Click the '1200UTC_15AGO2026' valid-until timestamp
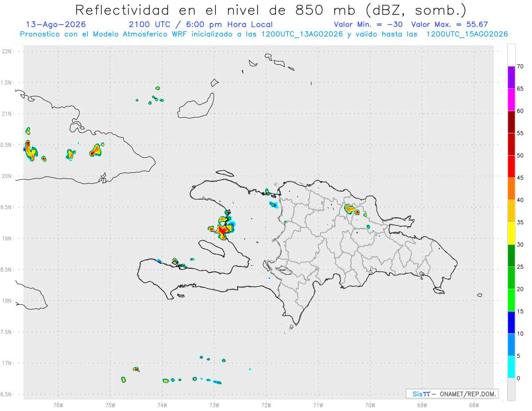This screenshot has height=411, width=532. click(x=467, y=34)
